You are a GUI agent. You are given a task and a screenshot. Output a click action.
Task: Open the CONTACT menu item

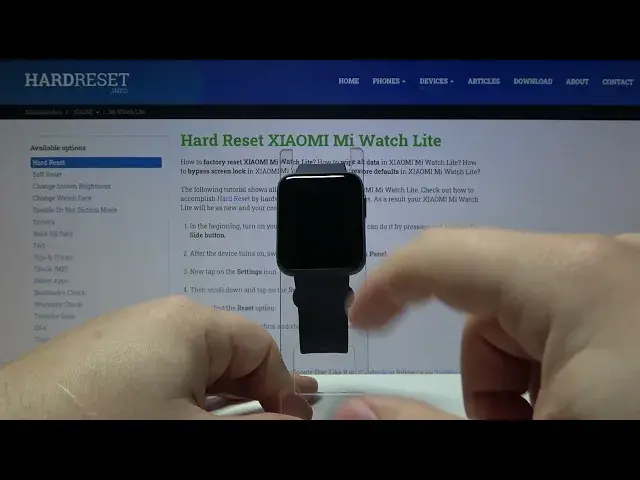click(x=618, y=82)
